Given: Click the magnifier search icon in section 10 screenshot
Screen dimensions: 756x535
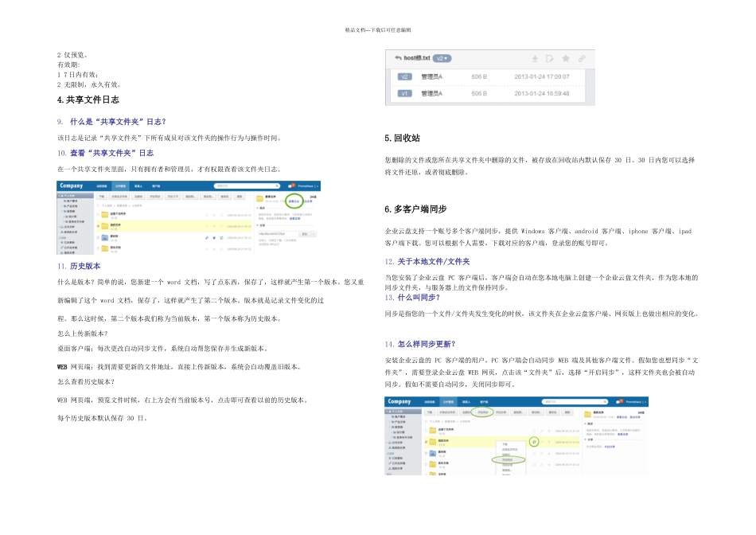Looking at the screenshot, I should tap(277, 185).
